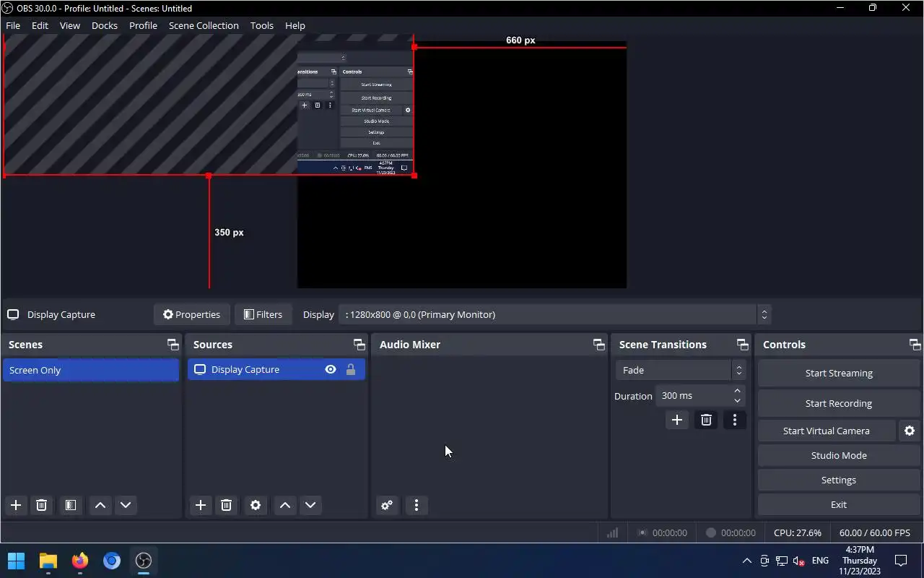This screenshot has height=578, width=924.
Task: Toggle lock on Display Capture source
Action: [x=351, y=369]
